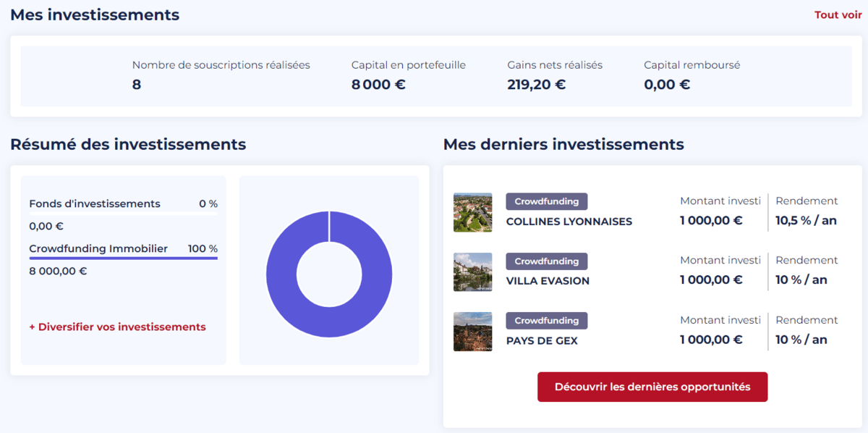
Task: Click Crowdfunding badge above Pays de Gex
Action: pos(547,320)
